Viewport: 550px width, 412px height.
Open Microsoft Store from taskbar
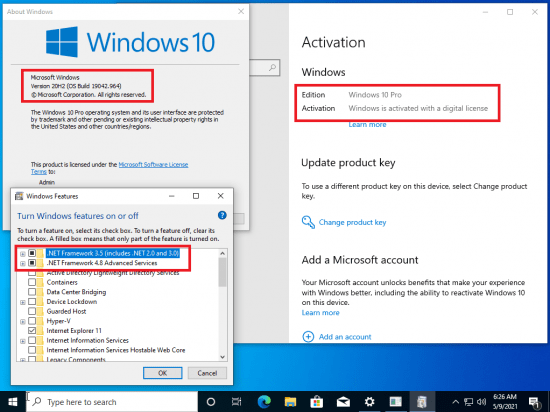tap(316, 402)
